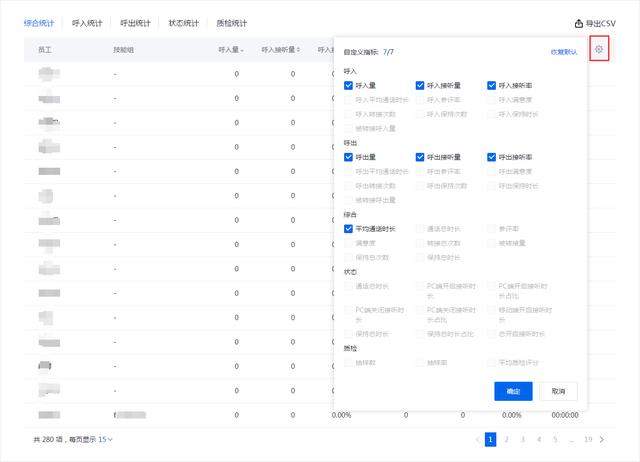Tick the 平均质检评分 checkbox
The image size is (640, 462).
pyautogui.click(x=491, y=362)
